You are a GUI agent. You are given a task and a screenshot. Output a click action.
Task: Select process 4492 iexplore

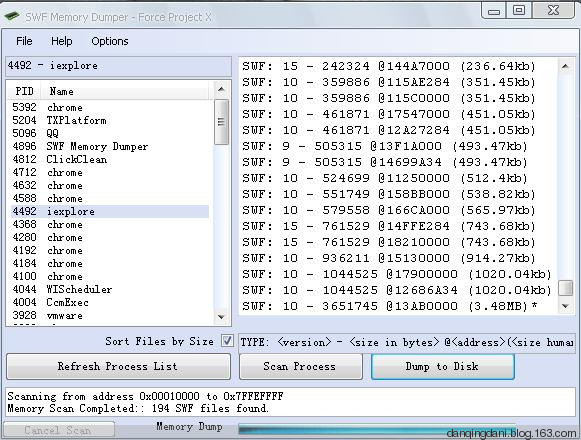[110, 211]
